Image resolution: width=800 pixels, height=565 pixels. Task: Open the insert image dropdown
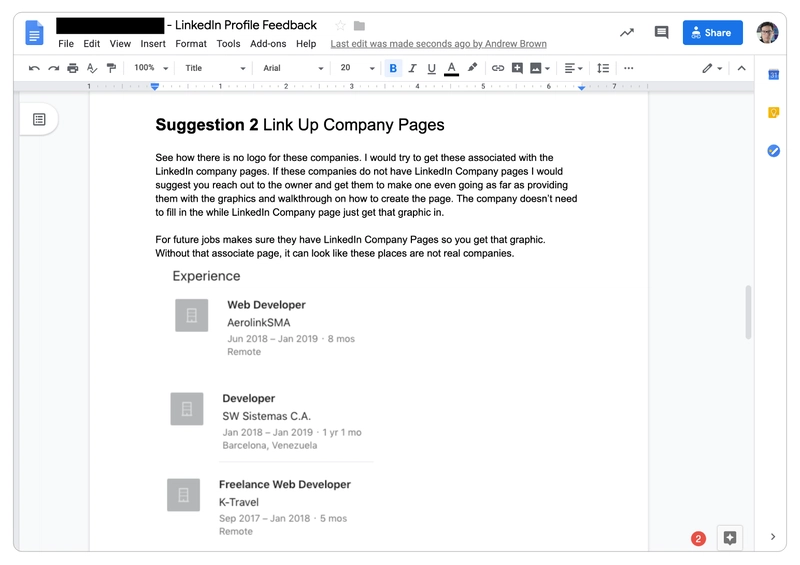coord(540,68)
